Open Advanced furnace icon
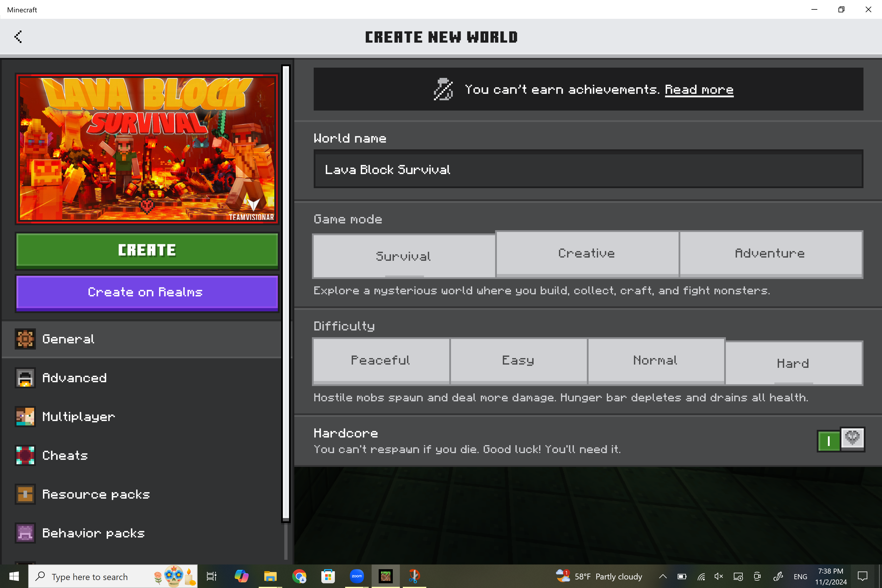Viewport: 882px width, 588px height. (25, 377)
